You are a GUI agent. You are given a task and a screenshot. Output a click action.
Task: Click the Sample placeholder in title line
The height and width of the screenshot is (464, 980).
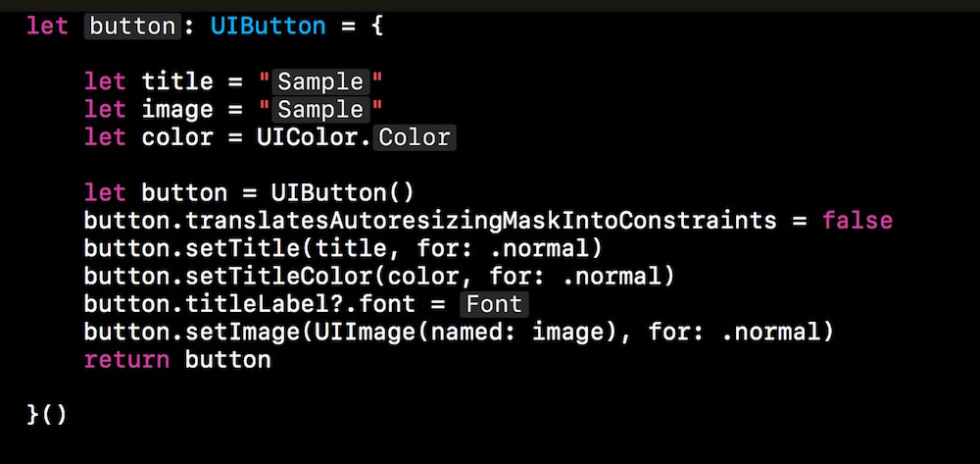320,82
